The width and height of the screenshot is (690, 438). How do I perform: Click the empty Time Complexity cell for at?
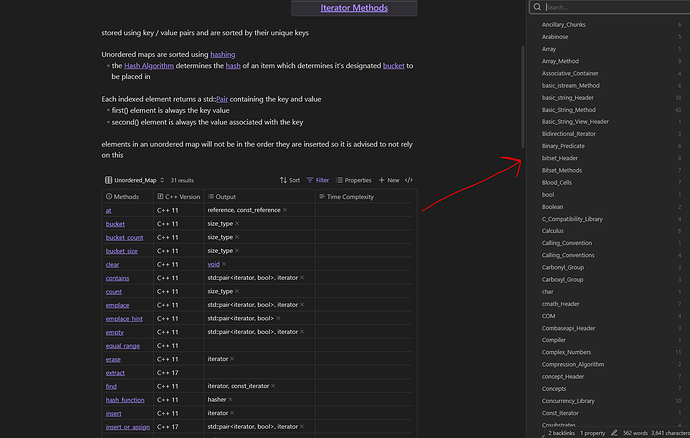363,210
